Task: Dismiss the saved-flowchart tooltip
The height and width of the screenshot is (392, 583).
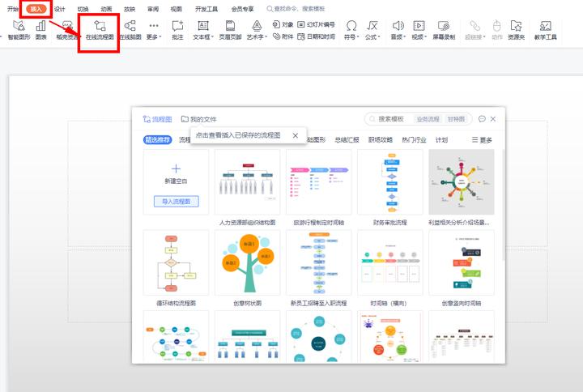Action: [296, 135]
